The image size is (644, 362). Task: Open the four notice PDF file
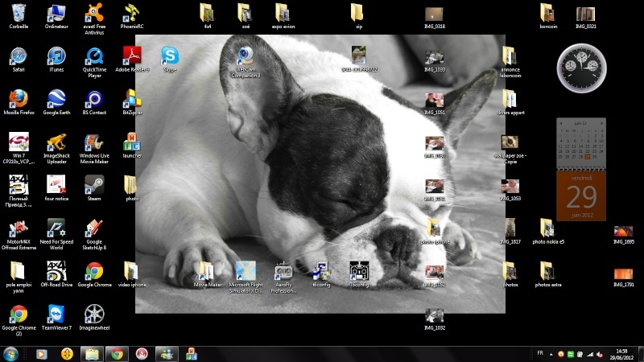[56, 188]
